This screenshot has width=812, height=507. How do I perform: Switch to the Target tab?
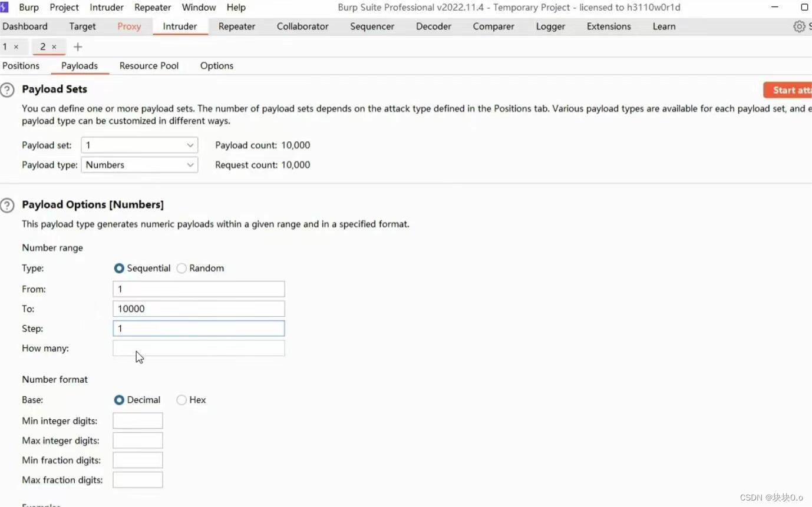click(x=82, y=26)
